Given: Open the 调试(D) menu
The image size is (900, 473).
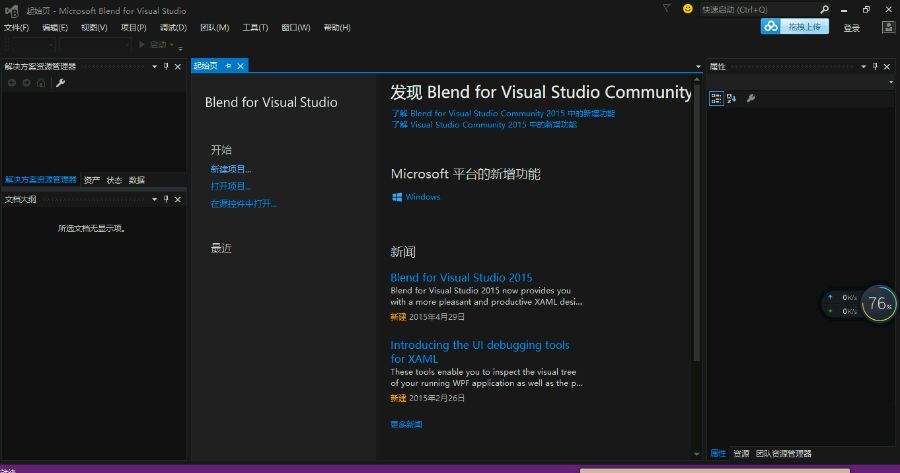Looking at the screenshot, I should [x=173, y=28].
